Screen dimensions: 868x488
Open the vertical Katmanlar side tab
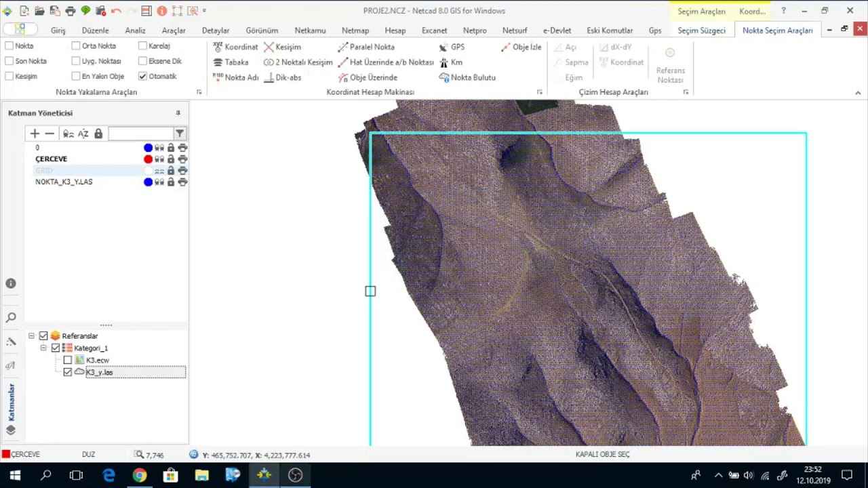coord(11,402)
